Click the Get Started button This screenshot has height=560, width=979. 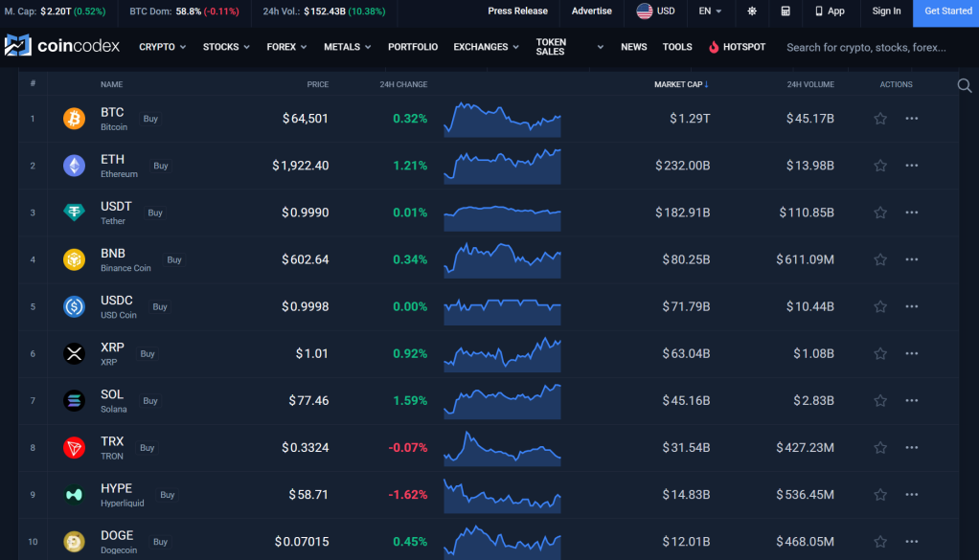(x=947, y=11)
